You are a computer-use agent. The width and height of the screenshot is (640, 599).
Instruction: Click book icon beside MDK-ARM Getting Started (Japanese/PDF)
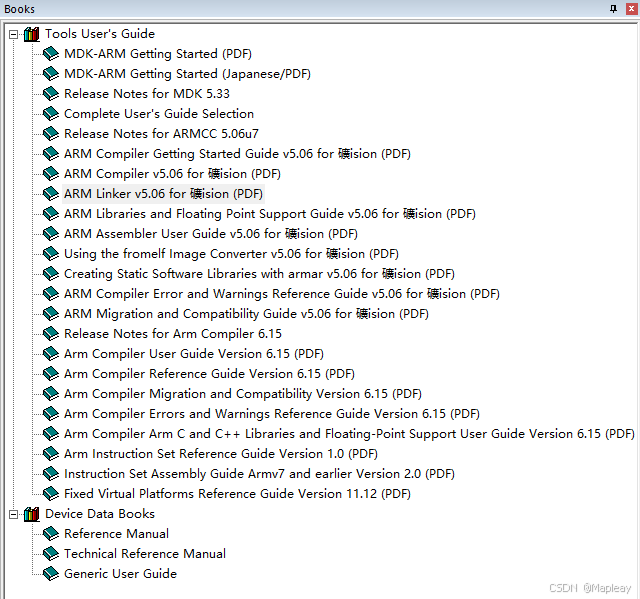coord(51,74)
